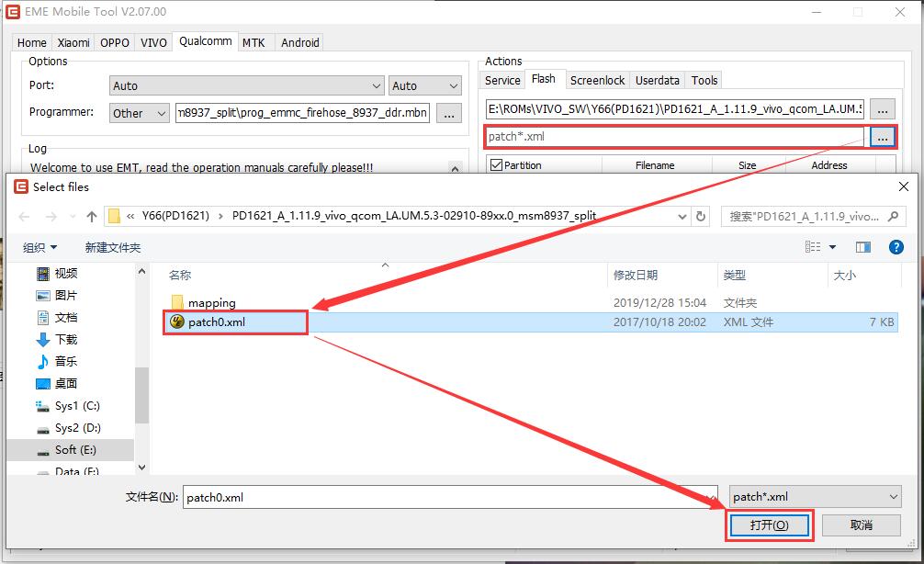
Task: Click the 取消 cancel button
Action: pyautogui.click(x=861, y=525)
